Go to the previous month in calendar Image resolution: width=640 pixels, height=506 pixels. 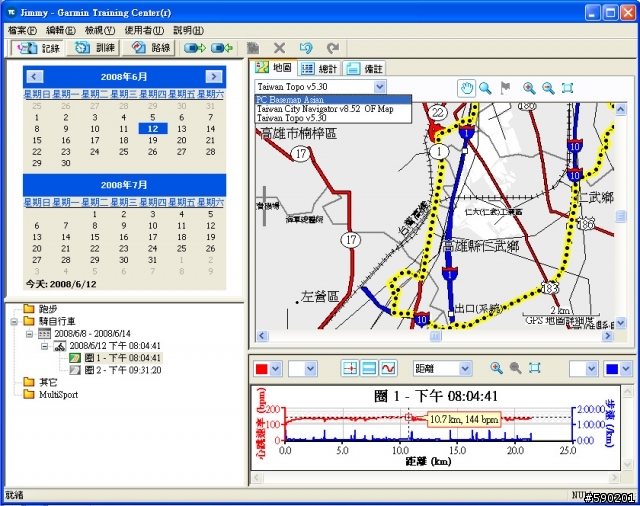pyautogui.click(x=34, y=76)
